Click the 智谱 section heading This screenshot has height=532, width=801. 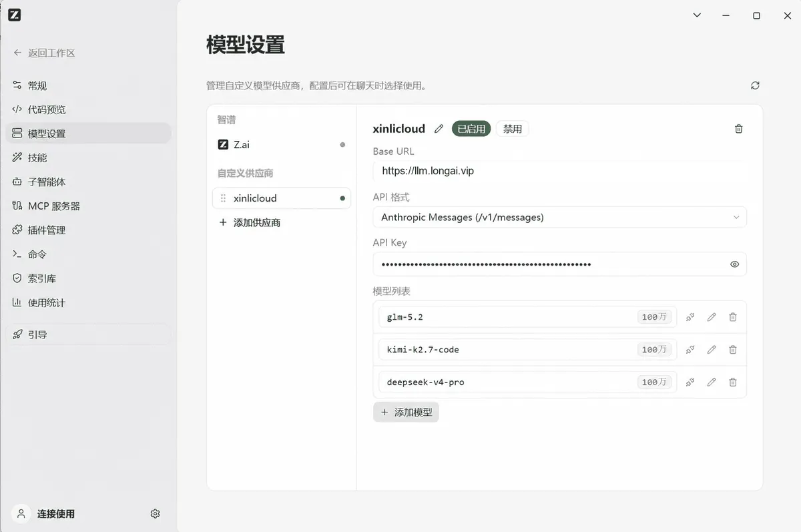click(x=226, y=119)
